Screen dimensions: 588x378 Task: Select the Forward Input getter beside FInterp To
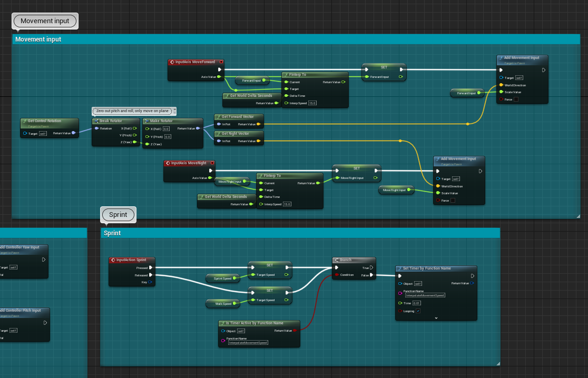[x=252, y=80]
